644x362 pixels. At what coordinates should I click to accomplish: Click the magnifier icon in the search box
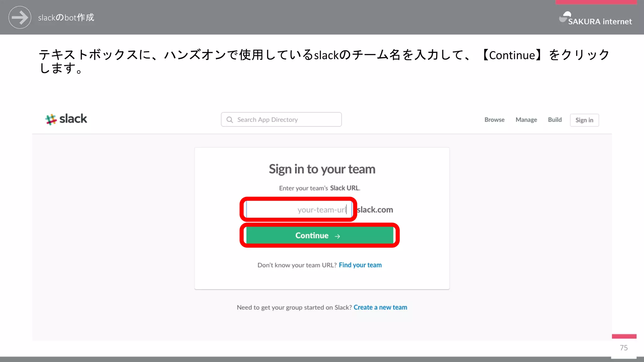230,120
